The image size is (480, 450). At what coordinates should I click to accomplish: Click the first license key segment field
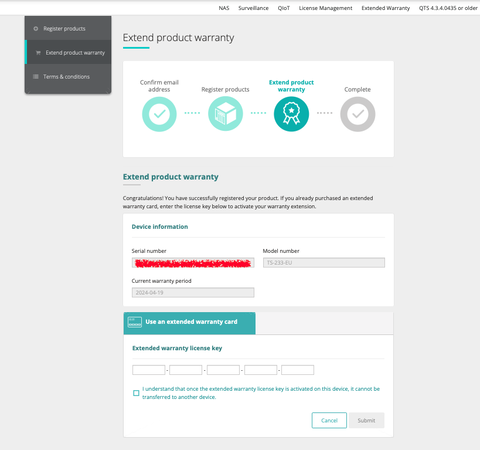[149, 370]
